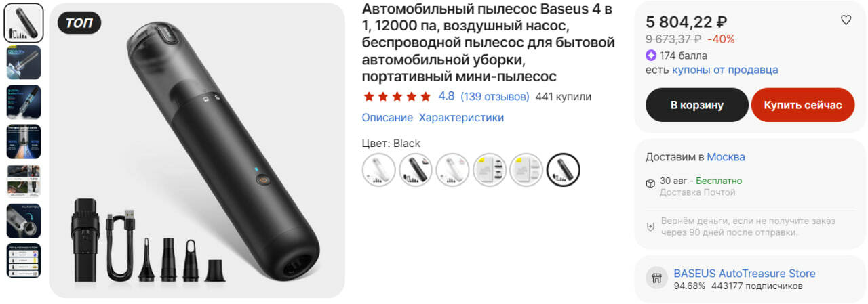Switch to the Характеристики tab

coord(461,117)
